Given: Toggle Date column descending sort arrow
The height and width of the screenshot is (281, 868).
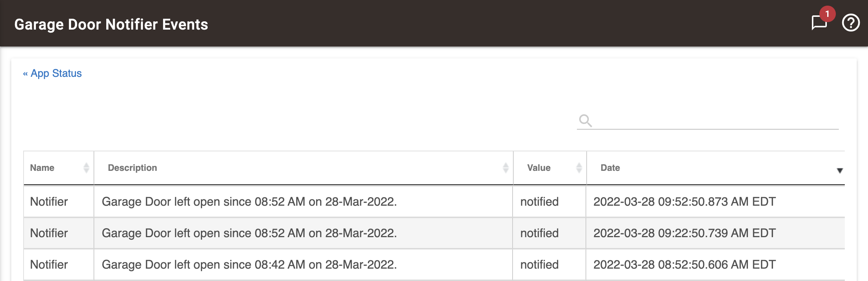Looking at the screenshot, I should (840, 170).
